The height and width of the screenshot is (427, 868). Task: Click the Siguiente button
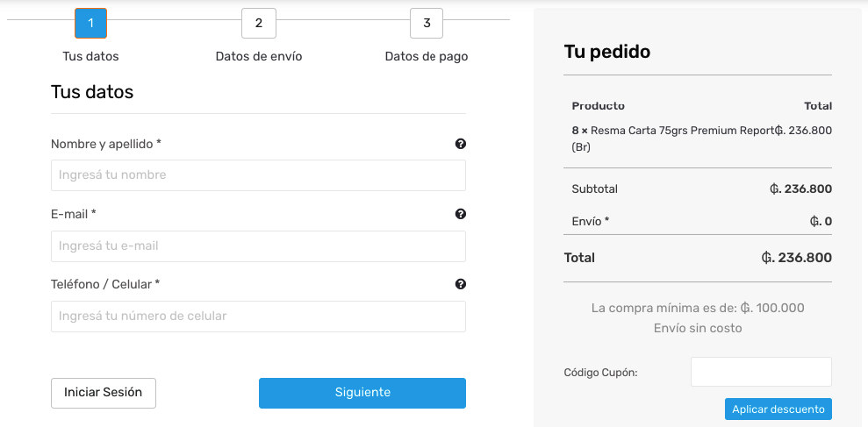tap(362, 393)
